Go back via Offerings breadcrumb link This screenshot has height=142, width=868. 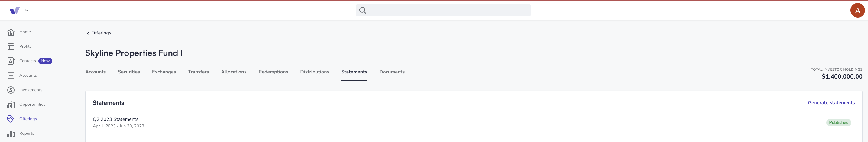pos(101,33)
